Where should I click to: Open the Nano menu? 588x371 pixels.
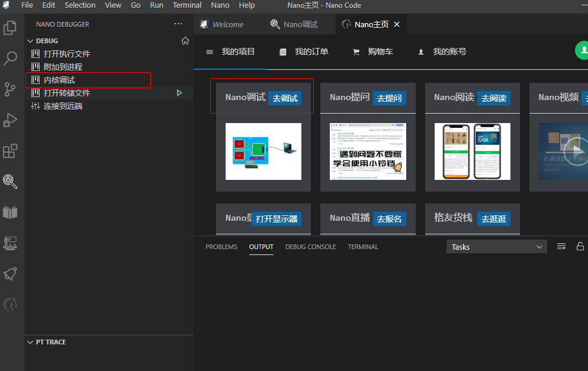click(220, 5)
